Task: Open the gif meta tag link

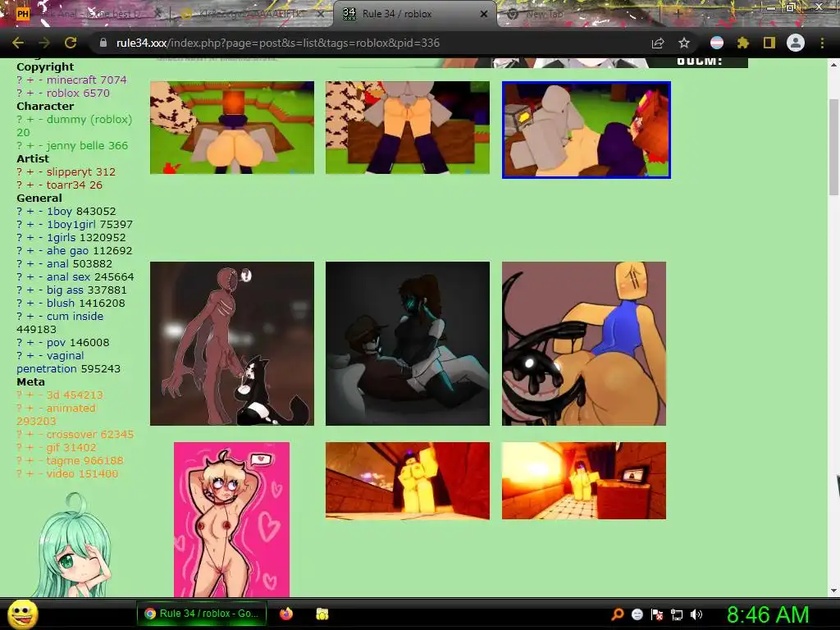Action: coord(53,447)
